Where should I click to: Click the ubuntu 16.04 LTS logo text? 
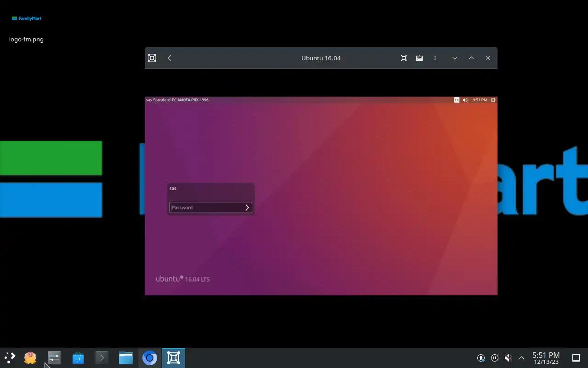tap(183, 279)
